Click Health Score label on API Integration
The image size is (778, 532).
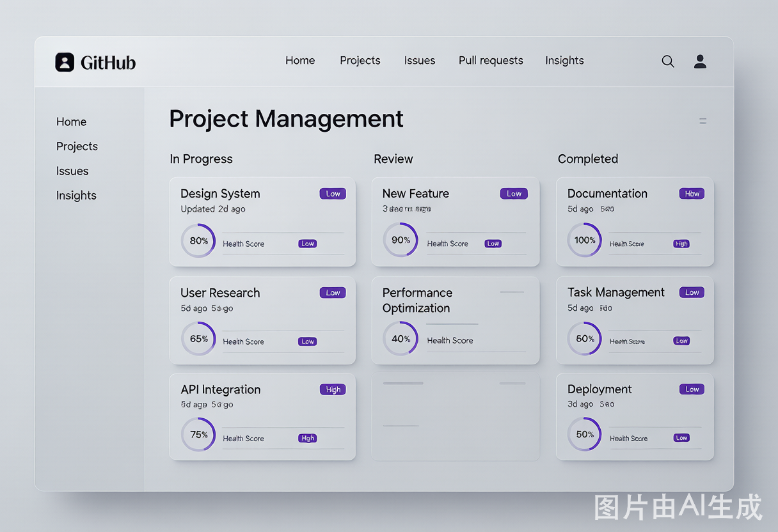pos(243,439)
